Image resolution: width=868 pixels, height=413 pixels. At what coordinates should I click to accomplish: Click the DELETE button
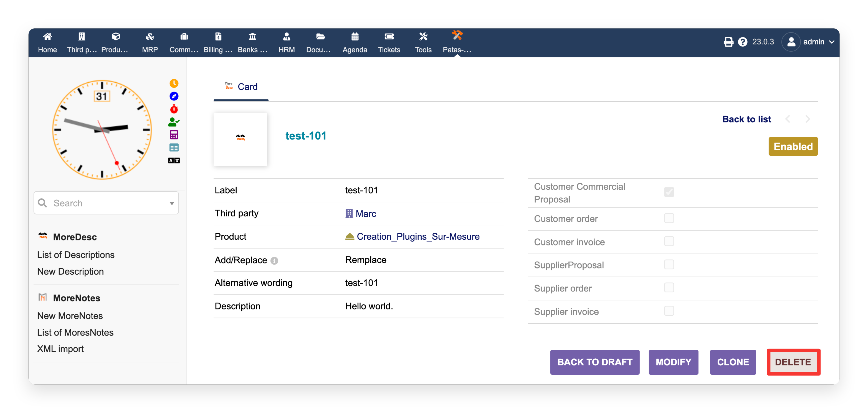click(793, 362)
